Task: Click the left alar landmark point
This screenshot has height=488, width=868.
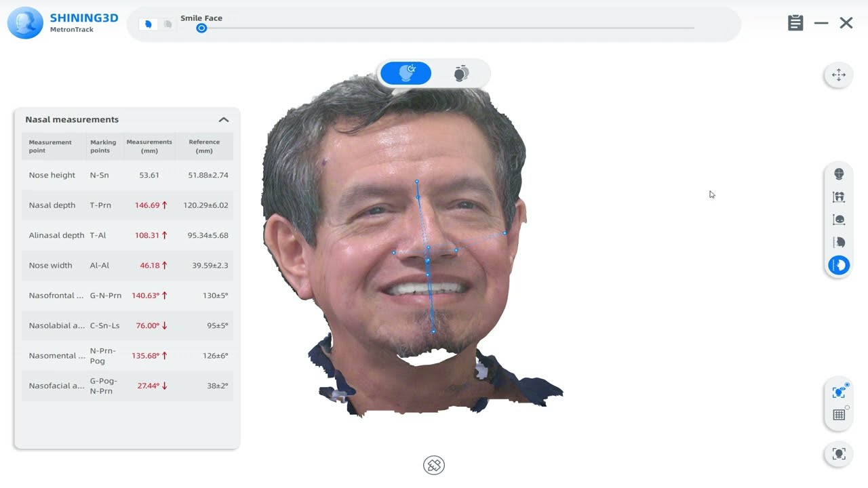Action: click(x=393, y=253)
